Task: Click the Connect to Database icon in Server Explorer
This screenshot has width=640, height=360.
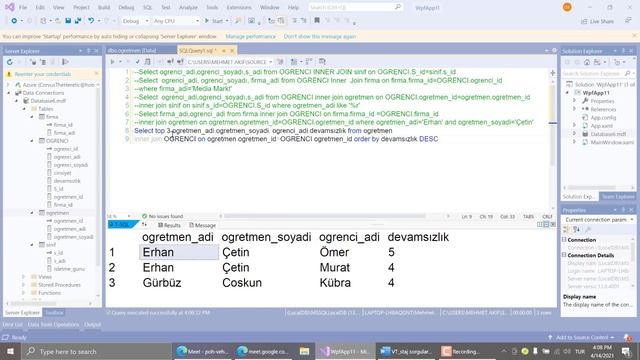Action: point(33,62)
